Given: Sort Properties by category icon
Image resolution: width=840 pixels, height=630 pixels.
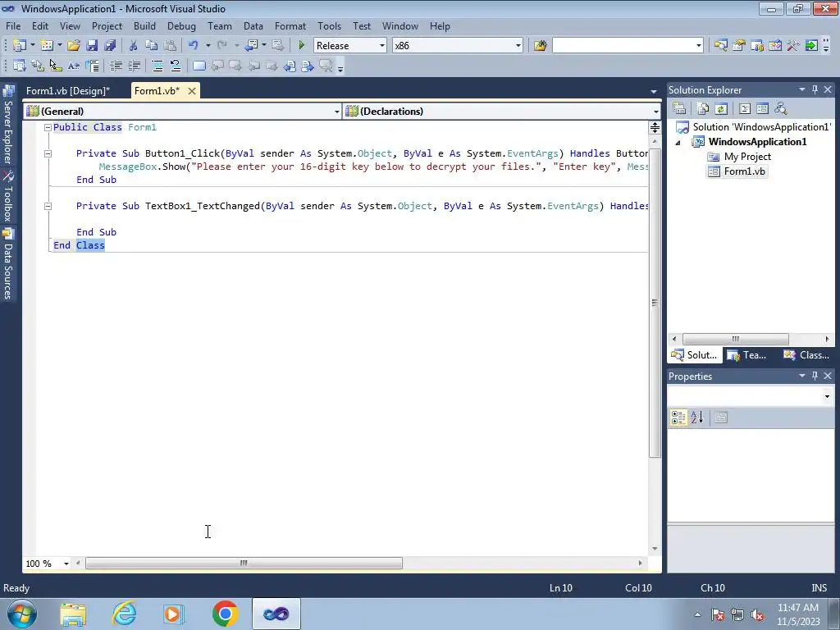Looking at the screenshot, I should point(678,418).
